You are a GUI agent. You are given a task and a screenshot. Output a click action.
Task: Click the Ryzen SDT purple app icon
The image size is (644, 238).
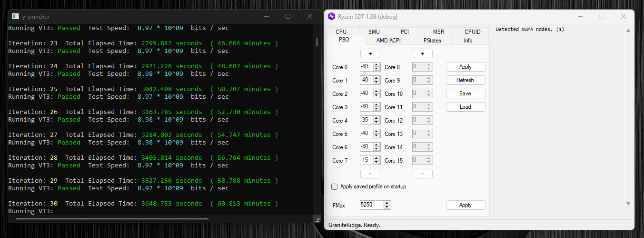332,16
